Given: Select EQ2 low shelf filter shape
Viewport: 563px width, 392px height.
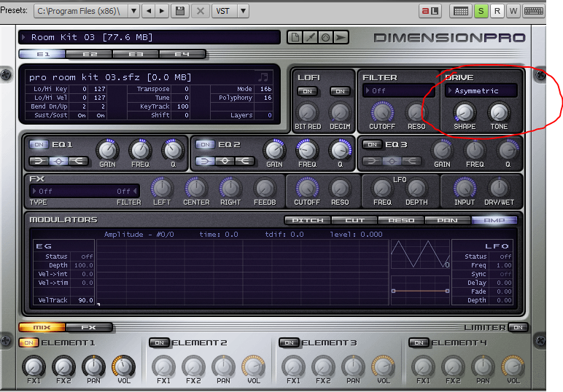Looking at the screenshot, I should pos(206,161).
